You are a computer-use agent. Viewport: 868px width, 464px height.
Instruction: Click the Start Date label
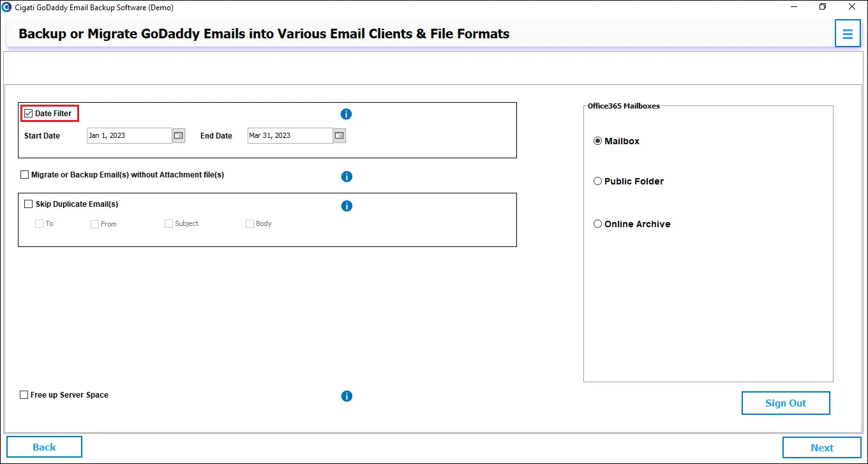pyautogui.click(x=42, y=136)
